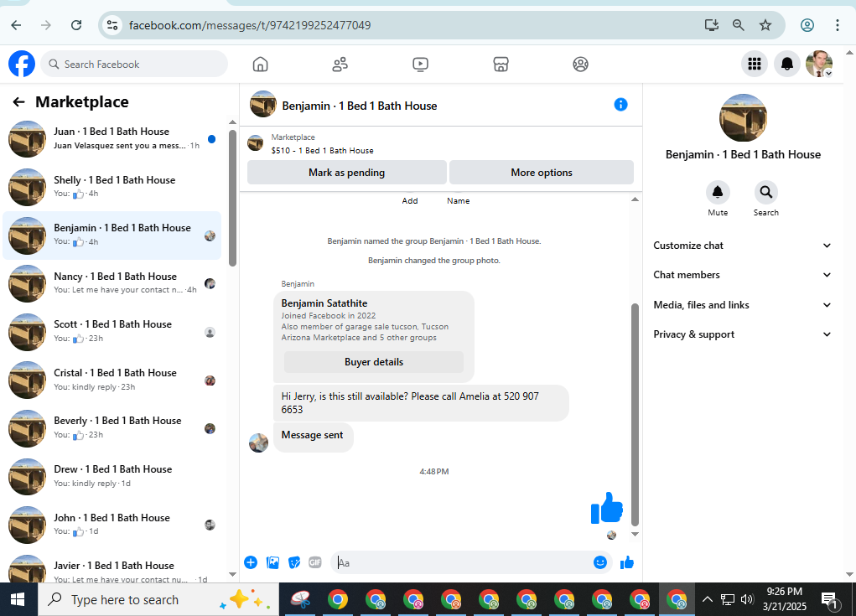The image size is (856, 616).
Task: Open the Facebook Home icon
Action: pyautogui.click(x=261, y=65)
